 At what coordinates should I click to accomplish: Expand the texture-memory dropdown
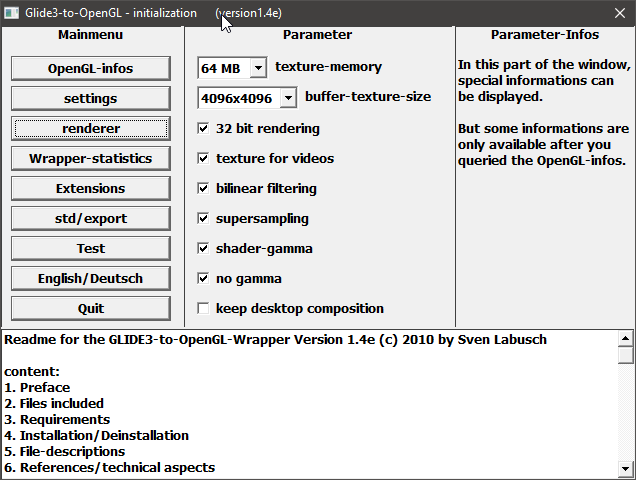coord(257,68)
